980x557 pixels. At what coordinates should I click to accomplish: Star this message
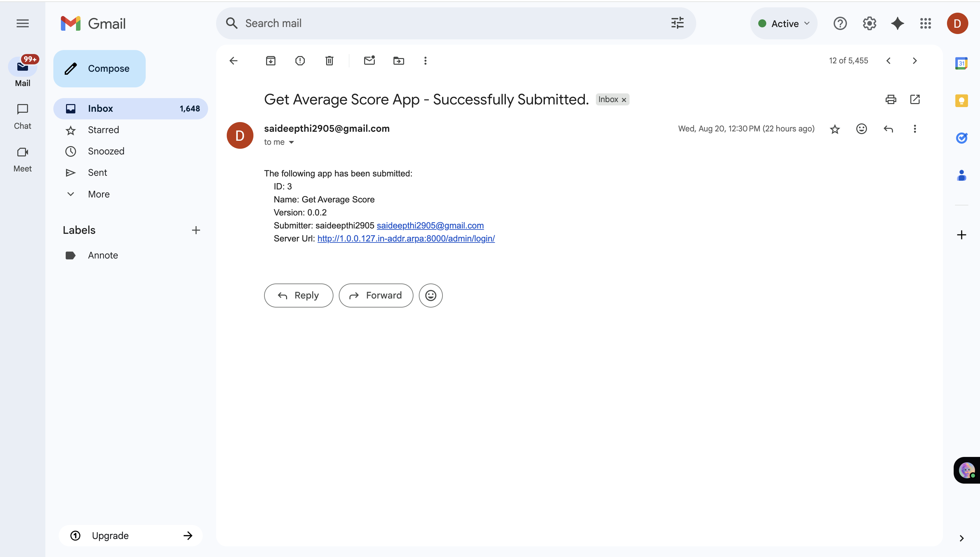[x=835, y=129]
